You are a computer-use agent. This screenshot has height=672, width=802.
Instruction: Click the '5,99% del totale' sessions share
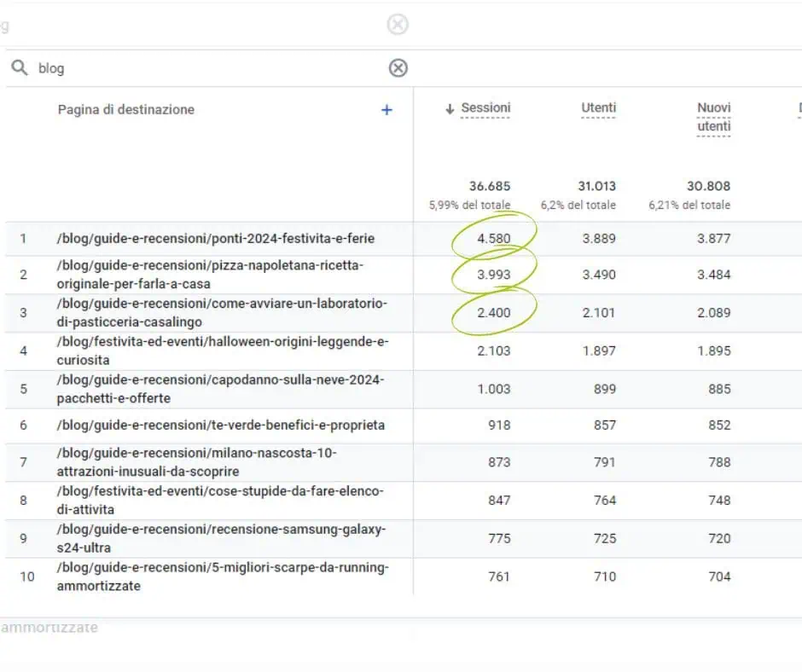(x=469, y=205)
